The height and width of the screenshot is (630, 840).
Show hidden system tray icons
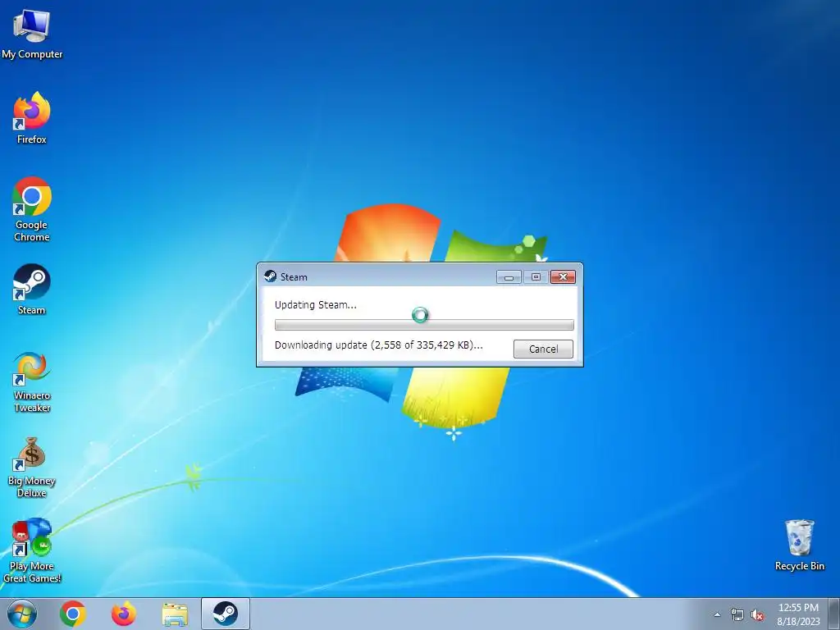coord(717,615)
